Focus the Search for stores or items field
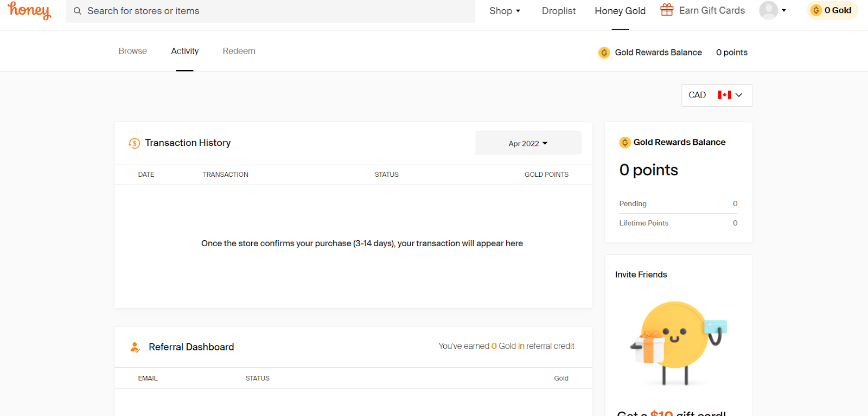 click(270, 11)
